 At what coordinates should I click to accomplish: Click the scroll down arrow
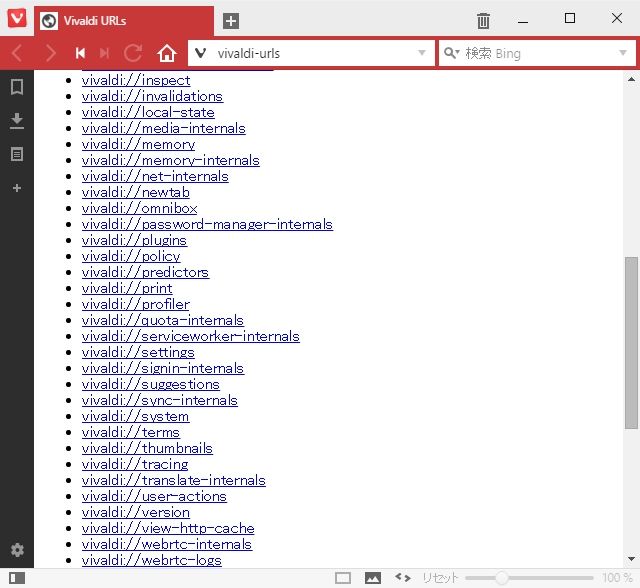(631, 559)
